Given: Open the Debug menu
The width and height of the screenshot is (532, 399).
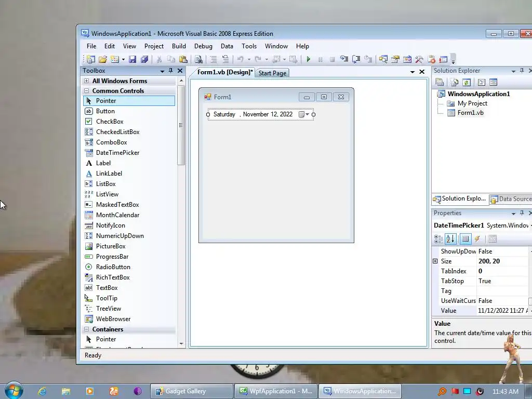Looking at the screenshot, I should pos(203,46).
